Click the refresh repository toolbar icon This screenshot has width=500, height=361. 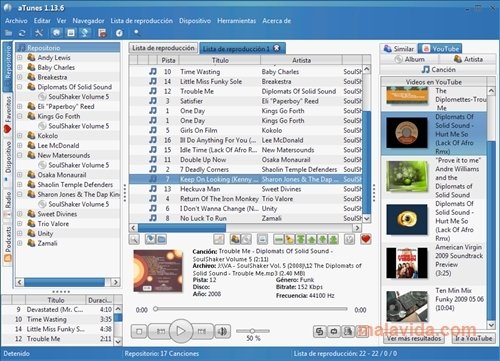[x=22, y=33]
